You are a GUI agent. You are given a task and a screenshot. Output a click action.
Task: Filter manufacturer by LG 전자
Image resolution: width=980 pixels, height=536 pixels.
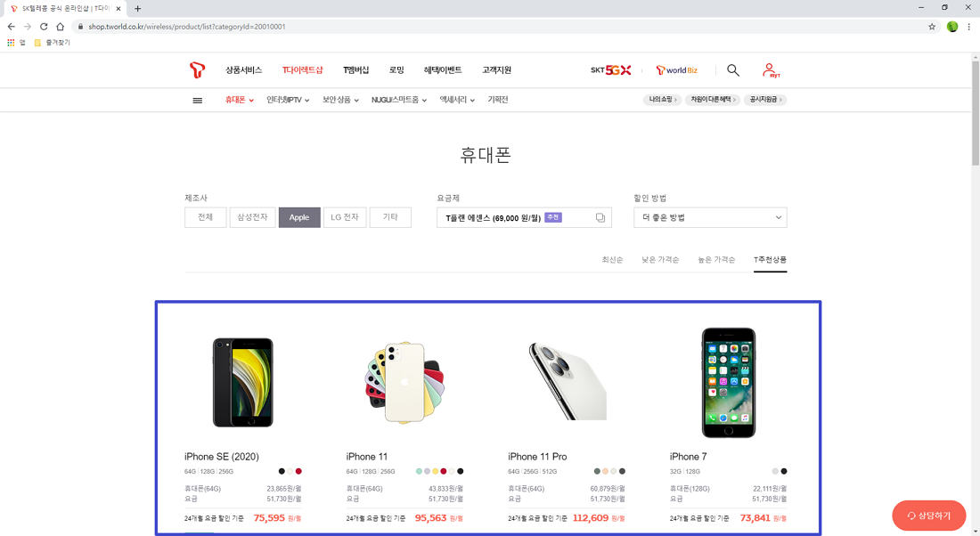pyautogui.click(x=345, y=217)
